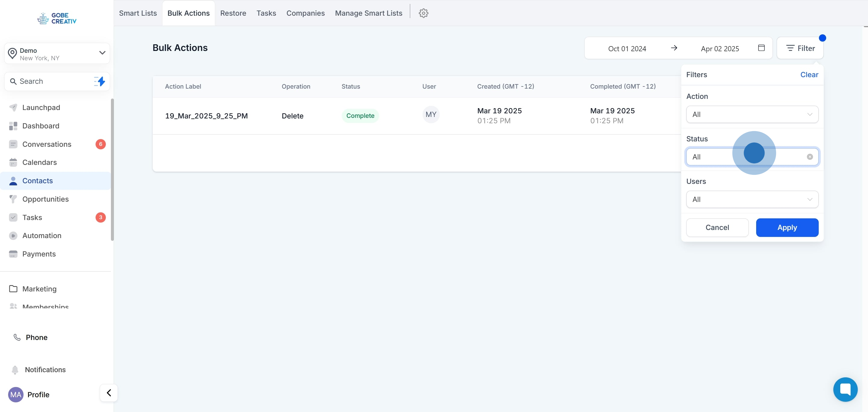Screen dimensions: 868x412
Task: Apply the selected filters
Action: (x=787, y=227)
